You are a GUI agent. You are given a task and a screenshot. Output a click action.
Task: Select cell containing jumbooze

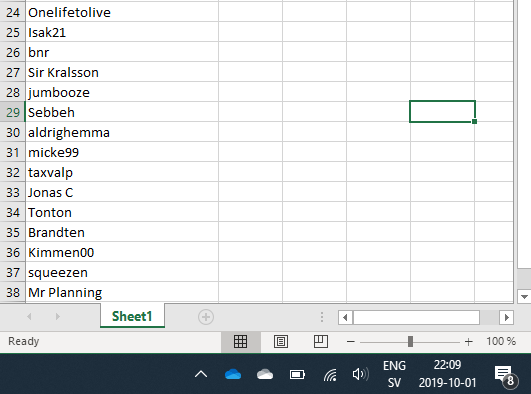(122, 92)
